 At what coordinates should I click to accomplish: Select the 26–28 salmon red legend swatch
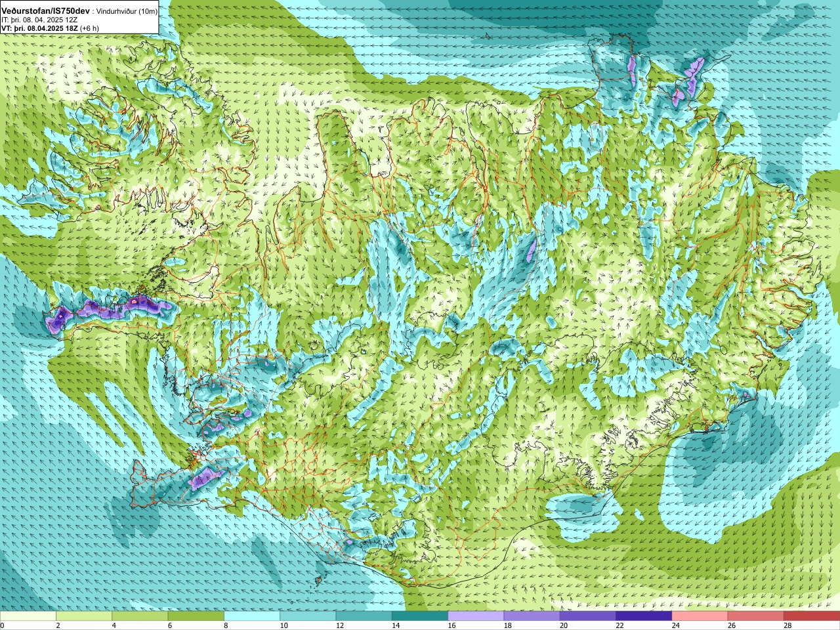point(756,616)
